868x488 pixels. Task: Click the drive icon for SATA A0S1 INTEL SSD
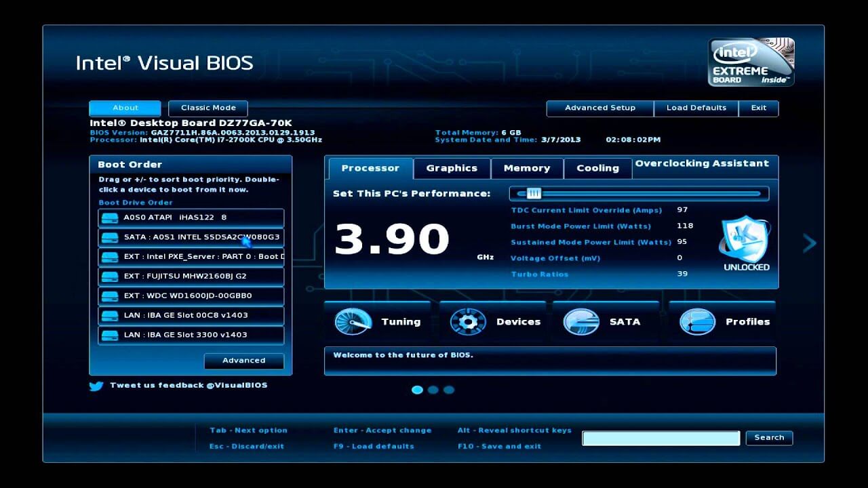(x=109, y=238)
